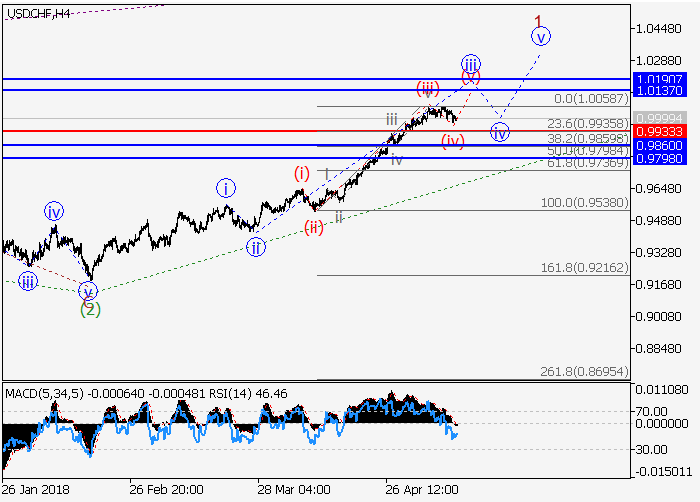Click the 26 Apr 12:00 date label

tap(422, 491)
